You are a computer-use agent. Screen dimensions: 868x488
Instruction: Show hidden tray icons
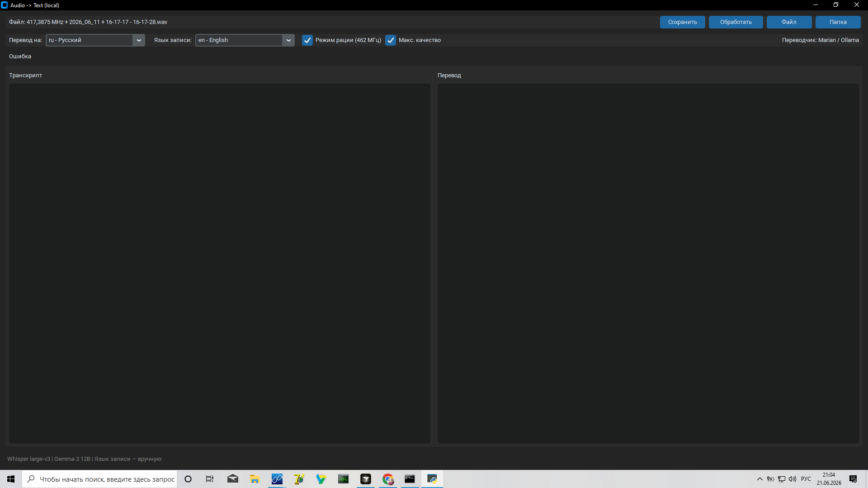(760, 479)
